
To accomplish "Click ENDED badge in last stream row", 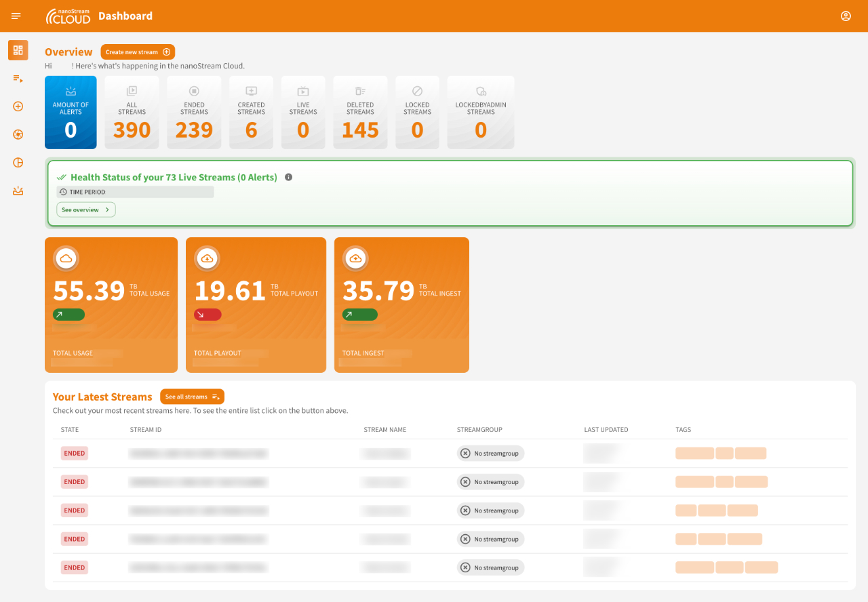I will tap(75, 567).
